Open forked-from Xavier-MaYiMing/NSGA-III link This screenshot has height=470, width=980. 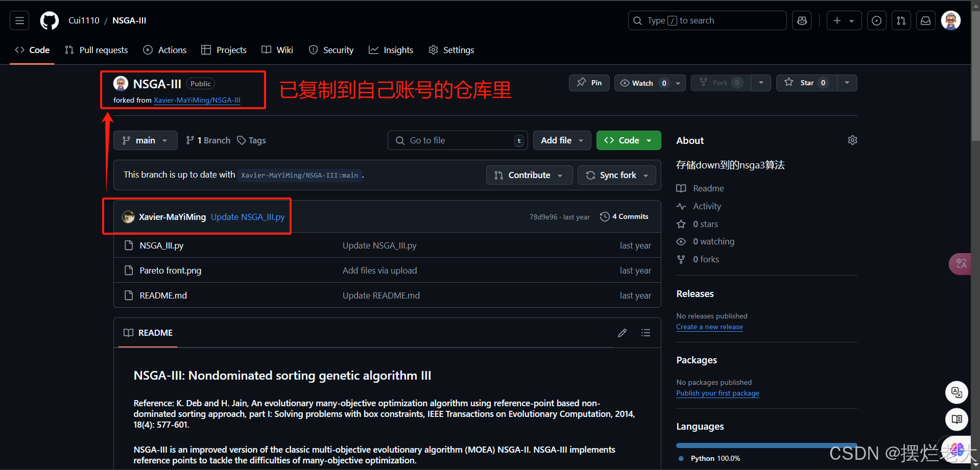tap(197, 100)
